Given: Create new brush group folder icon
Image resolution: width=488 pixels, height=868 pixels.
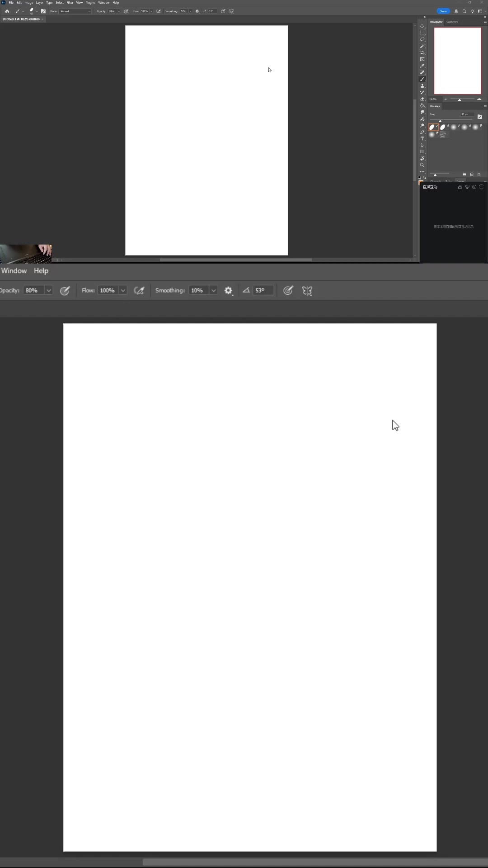Looking at the screenshot, I should (x=464, y=174).
